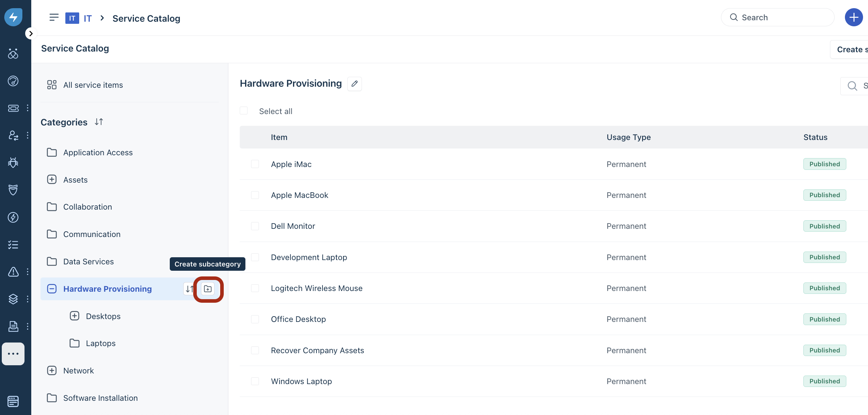Check the Select all checkbox

(244, 111)
